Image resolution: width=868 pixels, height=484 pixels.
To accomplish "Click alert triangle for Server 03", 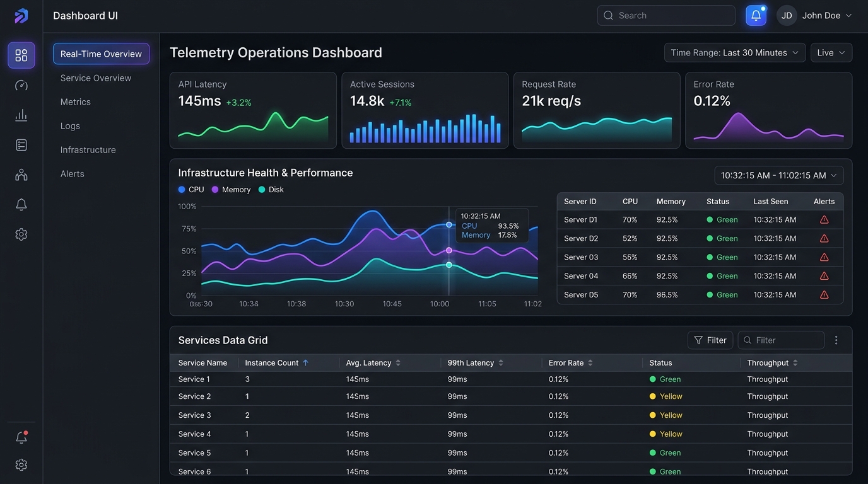I will tap(824, 257).
